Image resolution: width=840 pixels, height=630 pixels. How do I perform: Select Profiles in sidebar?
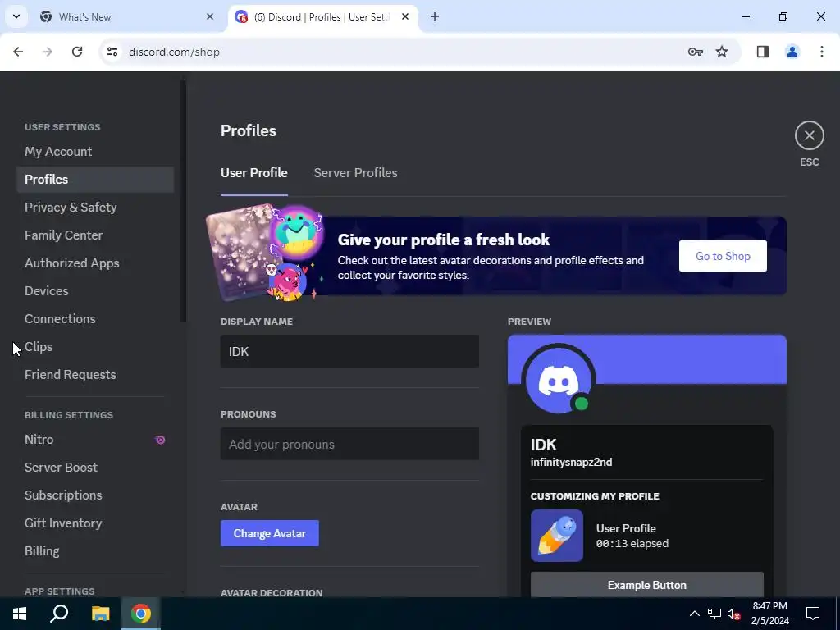click(95, 180)
